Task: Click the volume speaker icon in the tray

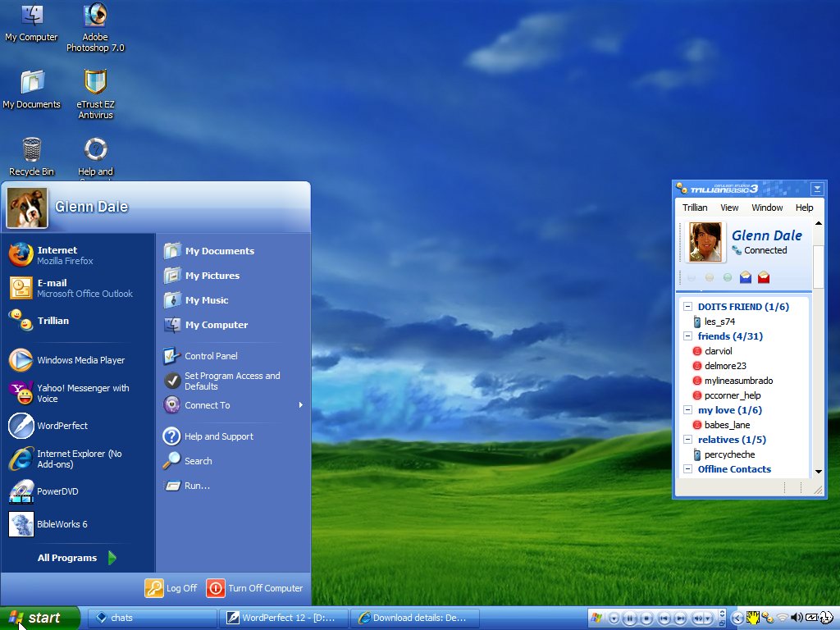Action: point(797,618)
